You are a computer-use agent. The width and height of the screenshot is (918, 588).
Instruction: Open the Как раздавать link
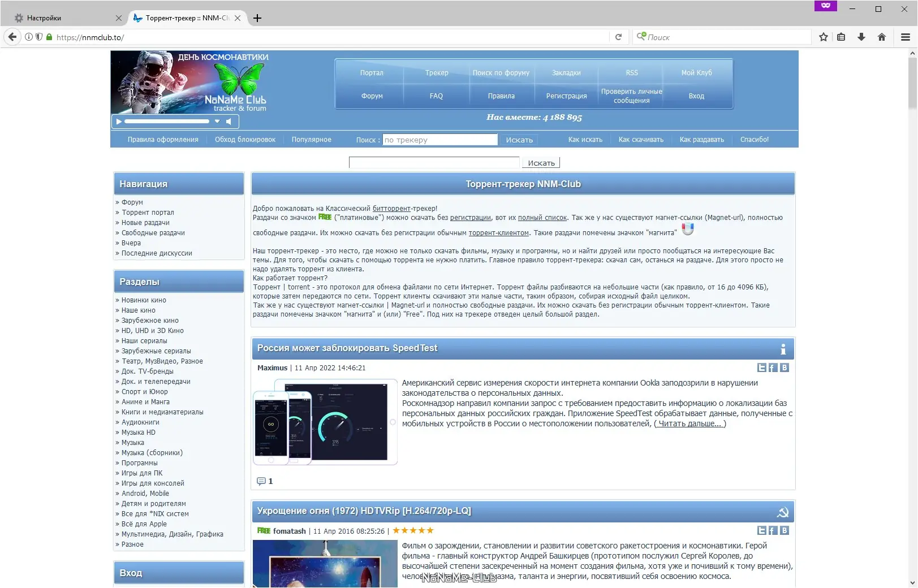click(702, 140)
